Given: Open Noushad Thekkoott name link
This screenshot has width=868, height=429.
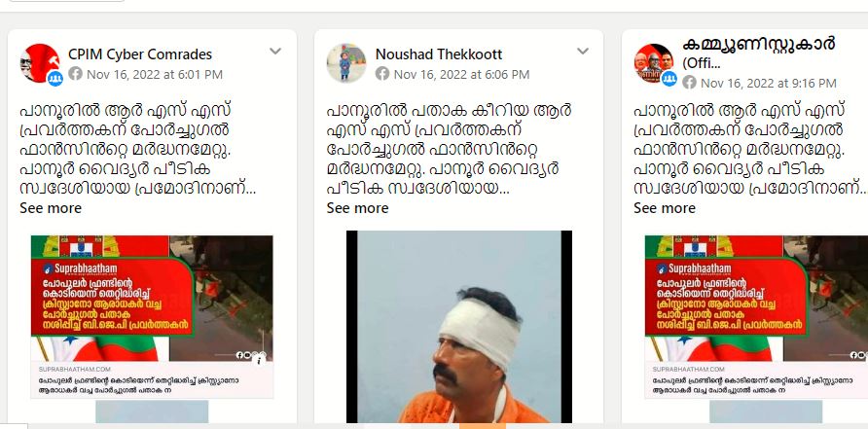Looking at the screenshot, I should (x=439, y=54).
